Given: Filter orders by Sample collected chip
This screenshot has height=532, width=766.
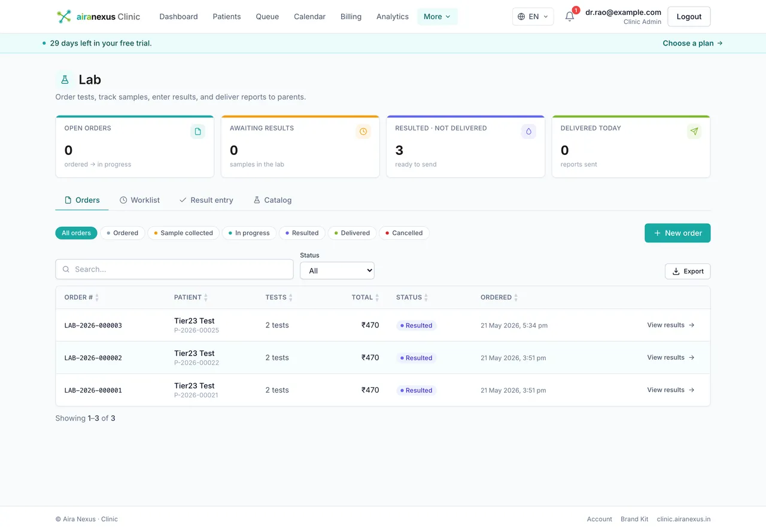Looking at the screenshot, I should point(183,233).
